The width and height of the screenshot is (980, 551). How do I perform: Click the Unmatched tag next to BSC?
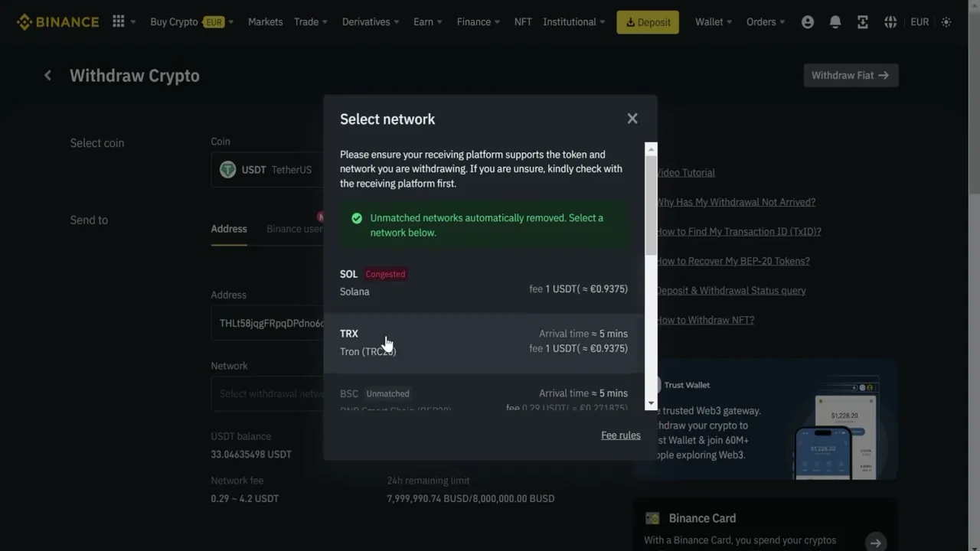pos(387,393)
